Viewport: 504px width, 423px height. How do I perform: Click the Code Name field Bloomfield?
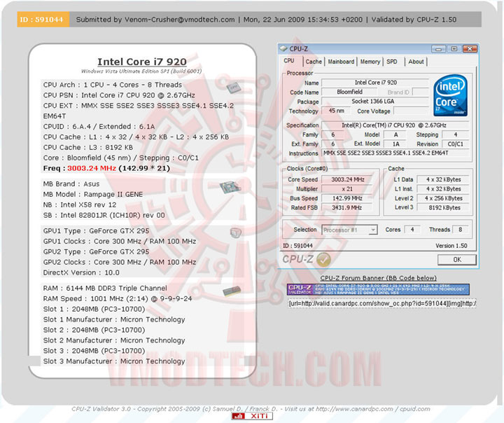point(349,92)
